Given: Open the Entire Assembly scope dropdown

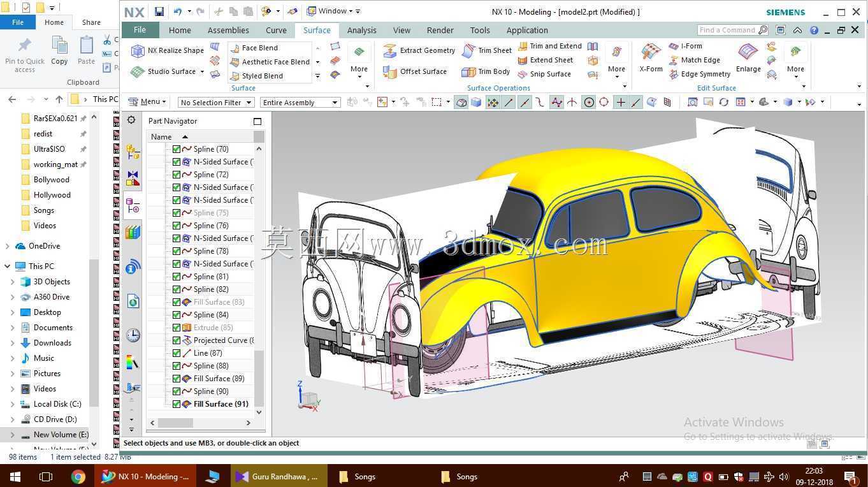Looking at the screenshot, I should pyautogui.click(x=300, y=102).
